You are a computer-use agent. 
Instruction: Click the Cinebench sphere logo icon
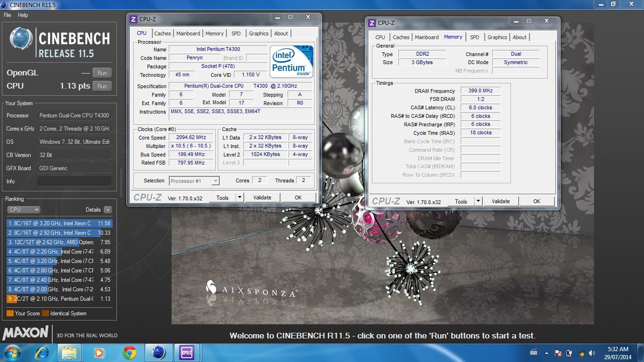pos(21,39)
